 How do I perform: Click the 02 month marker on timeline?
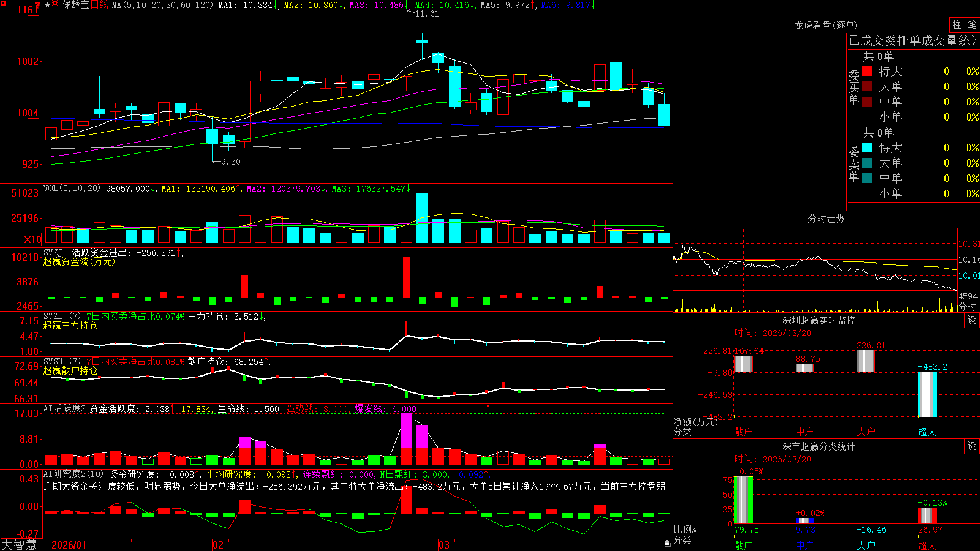tap(218, 545)
